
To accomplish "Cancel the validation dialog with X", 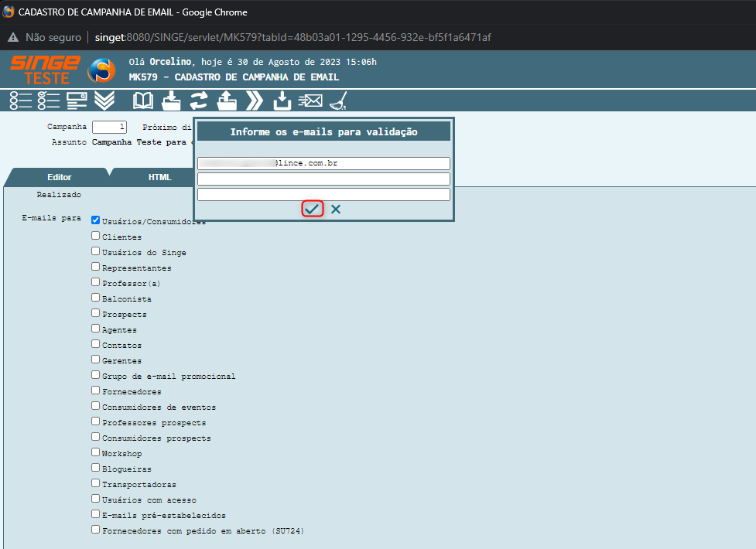I will [x=336, y=209].
